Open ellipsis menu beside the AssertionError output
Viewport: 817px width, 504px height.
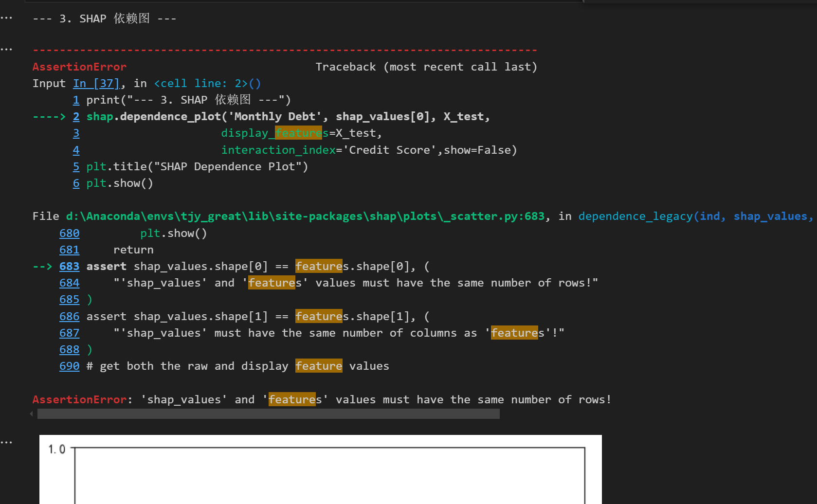tap(6, 50)
